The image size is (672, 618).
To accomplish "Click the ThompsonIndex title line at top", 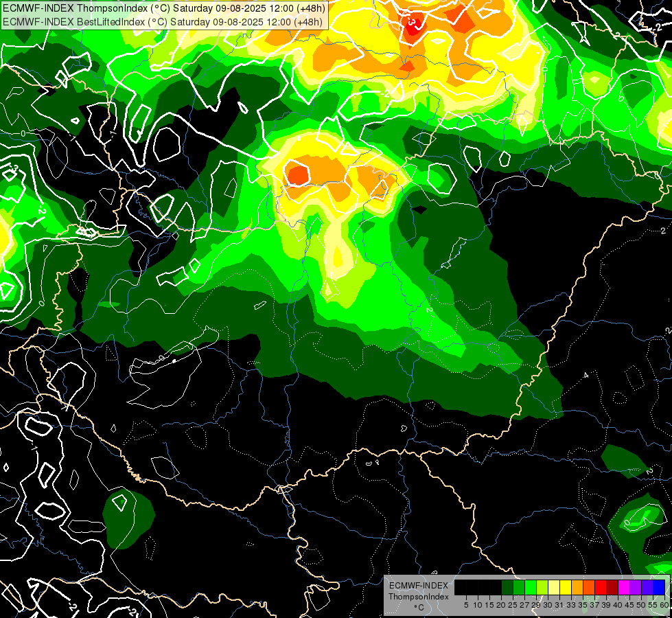I will pyautogui.click(x=164, y=8).
